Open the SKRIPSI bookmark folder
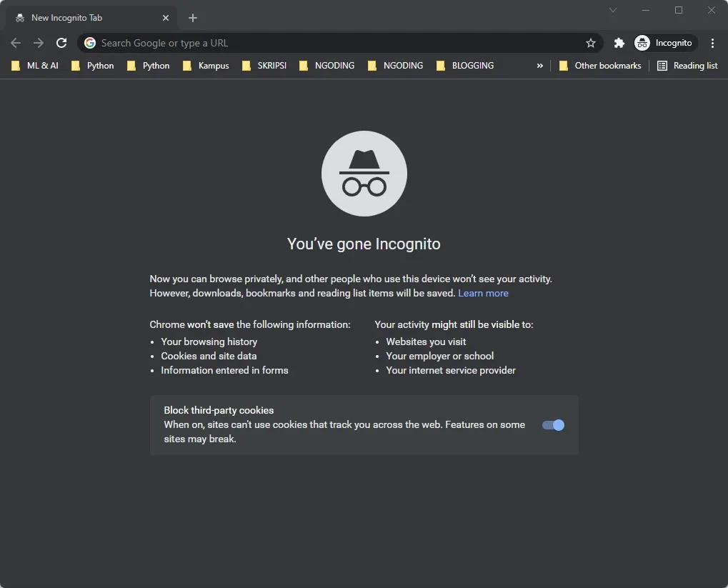Screen dimensions: 728x588 click(264, 66)
